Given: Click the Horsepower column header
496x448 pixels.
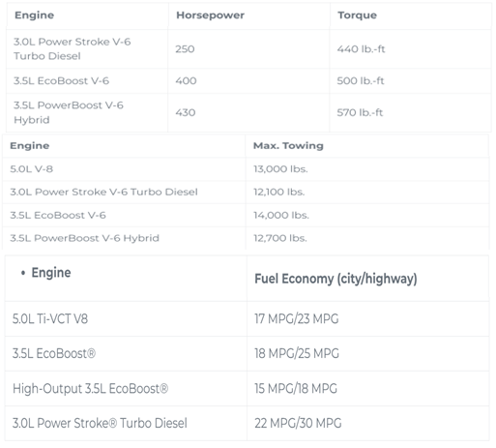Looking at the screenshot, I should (x=210, y=15).
